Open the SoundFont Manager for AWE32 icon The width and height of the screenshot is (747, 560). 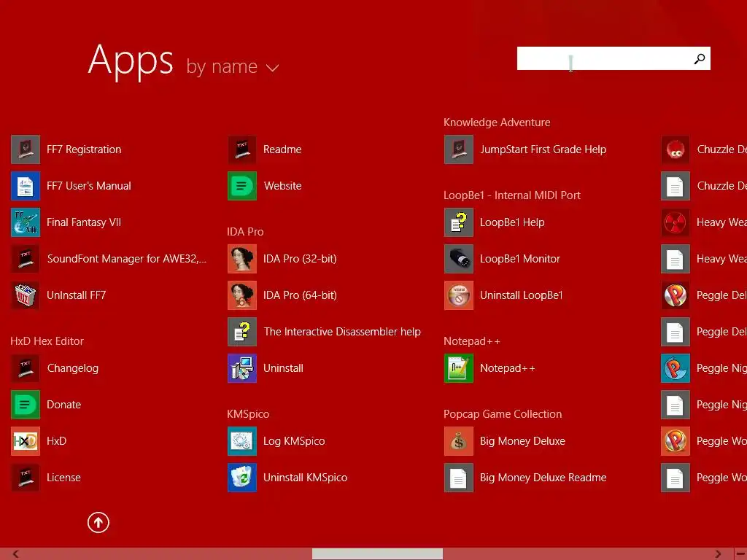[x=26, y=259]
